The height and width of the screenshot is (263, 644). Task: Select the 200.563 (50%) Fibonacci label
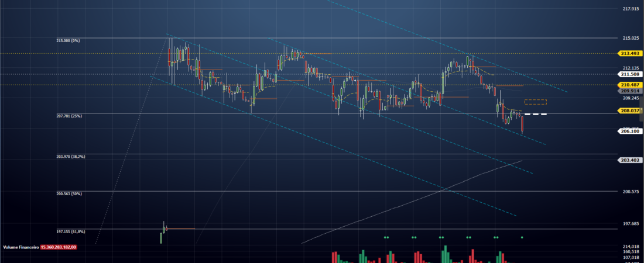tap(70, 193)
